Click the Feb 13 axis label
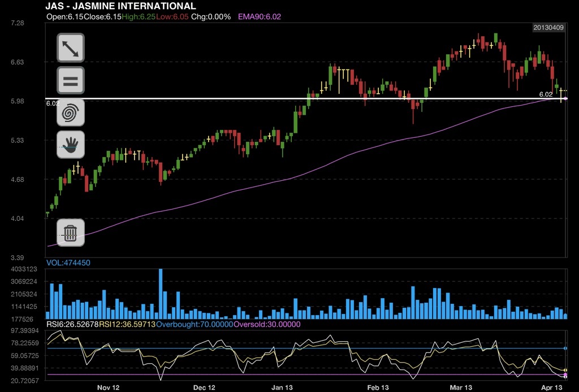Viewport: 579px width, 392px height. tap(378, 387)
